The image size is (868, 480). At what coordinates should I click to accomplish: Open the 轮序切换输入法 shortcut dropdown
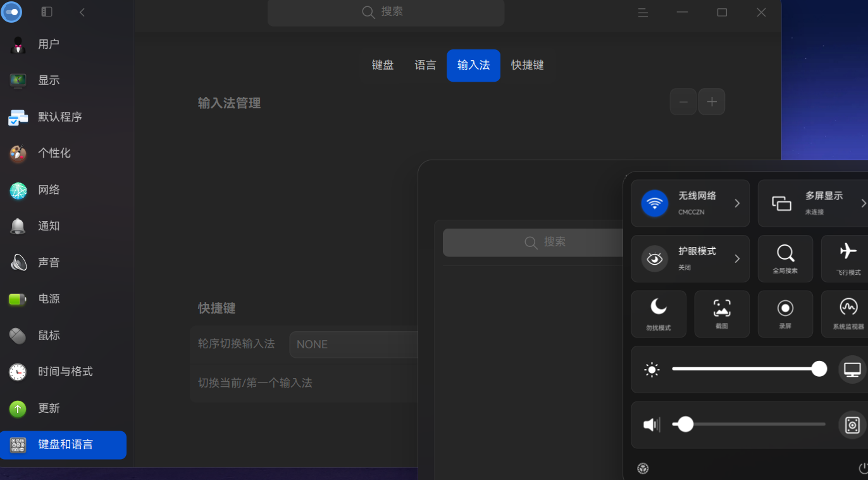[354, 344]
